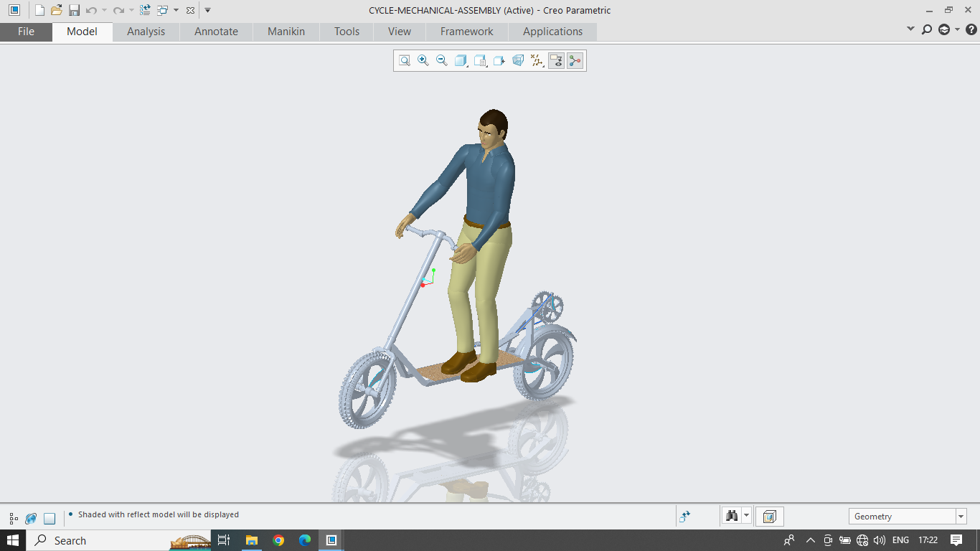Open a file with the folder icon
The width and height of the screenshot is (980, 551).
pos(57,10)
